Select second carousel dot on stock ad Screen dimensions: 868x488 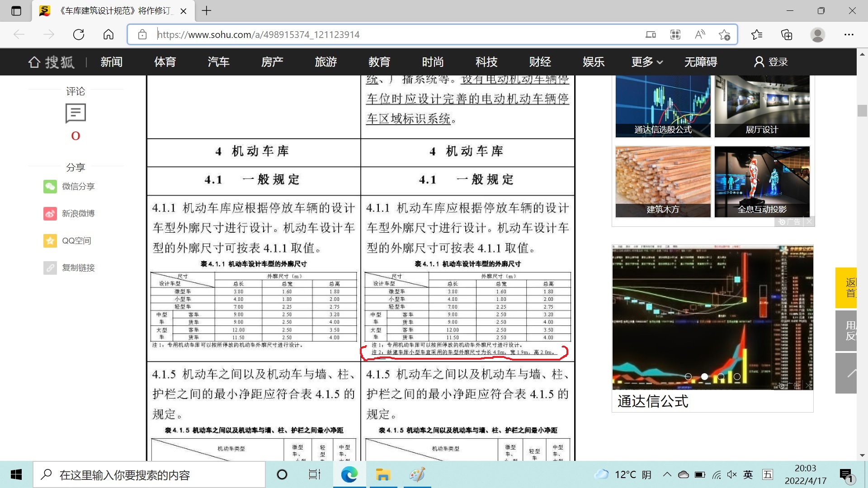pos(704,376)
